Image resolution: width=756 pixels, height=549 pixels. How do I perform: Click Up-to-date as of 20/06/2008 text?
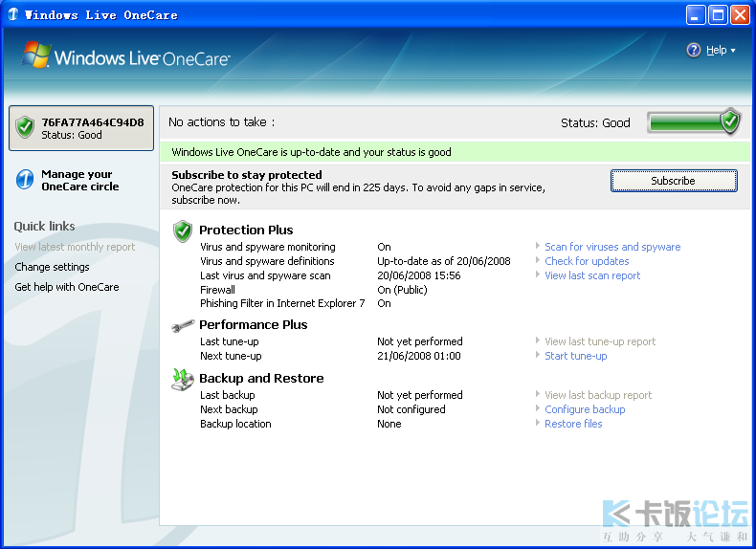pyautogui.click(x=444, y=261)
